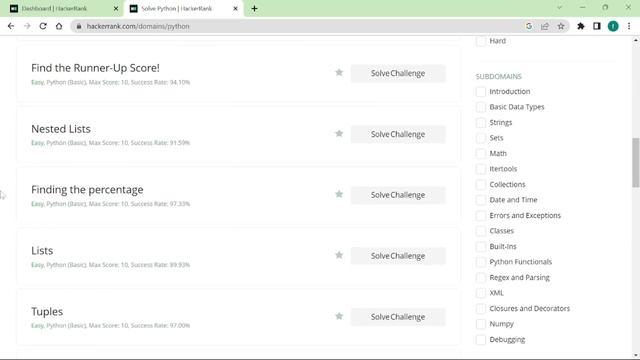
Task: Solve the Find the Runner-Up Score challenge
Action: tap(398, 73)
